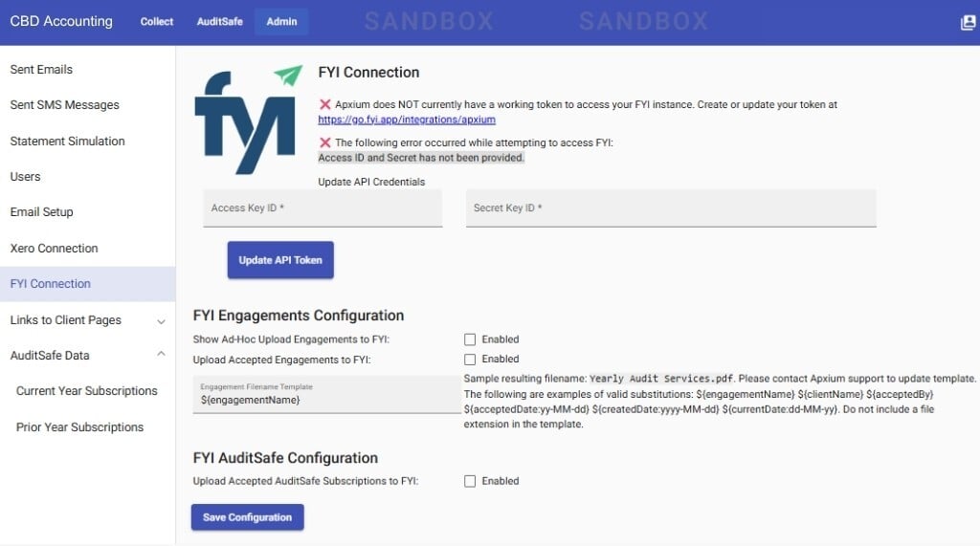Open the go.fyi.app integrations link

point(407,120)
